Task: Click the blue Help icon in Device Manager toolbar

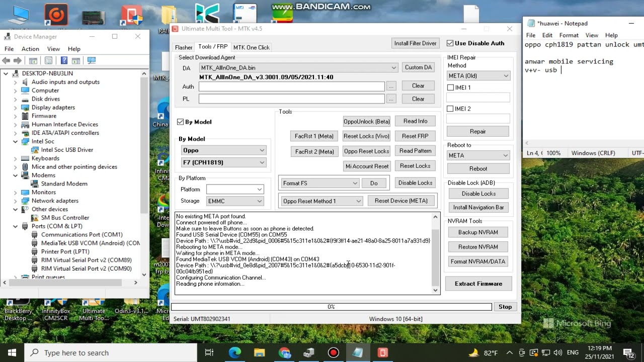Action: pos(64,61)
